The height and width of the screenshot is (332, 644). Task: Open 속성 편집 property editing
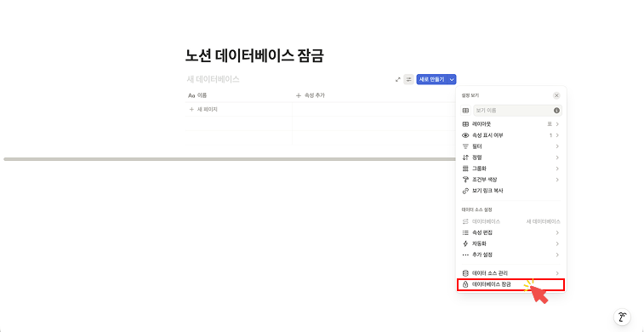click(x=511, y=232)
